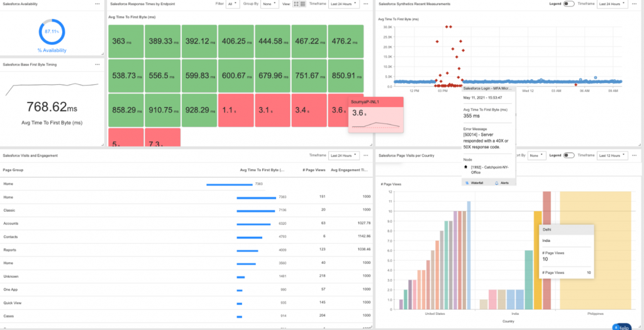Select the Reports page group row

point(186,250)
